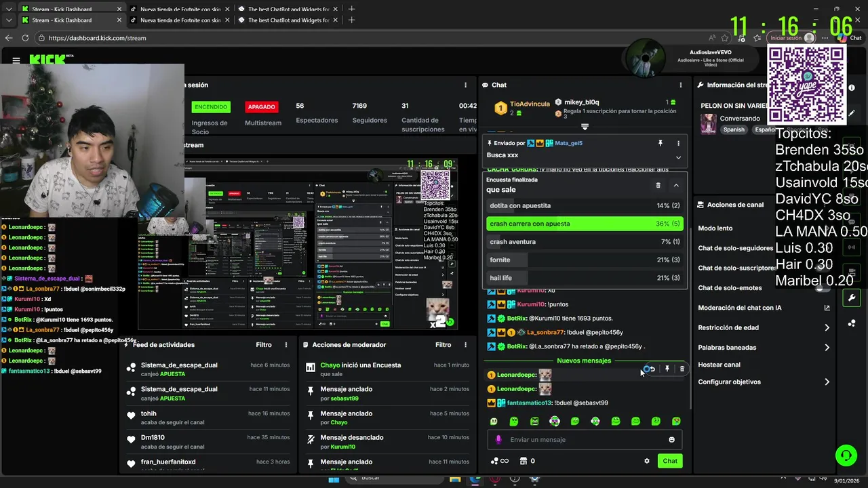Expand Configurar objetivos settings

coord(827,382)
